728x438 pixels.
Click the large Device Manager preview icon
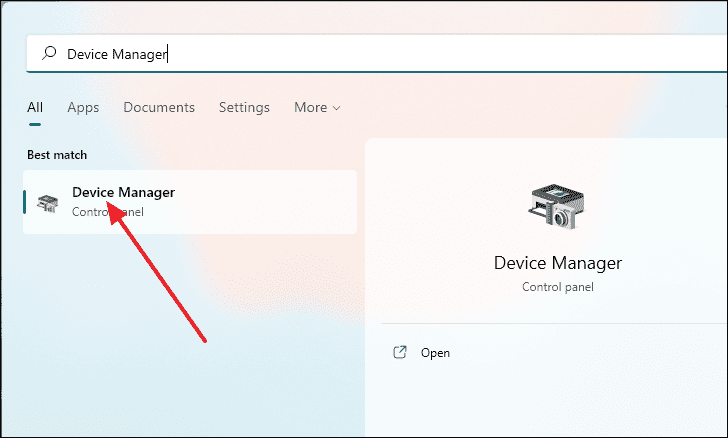pos(557,206)
